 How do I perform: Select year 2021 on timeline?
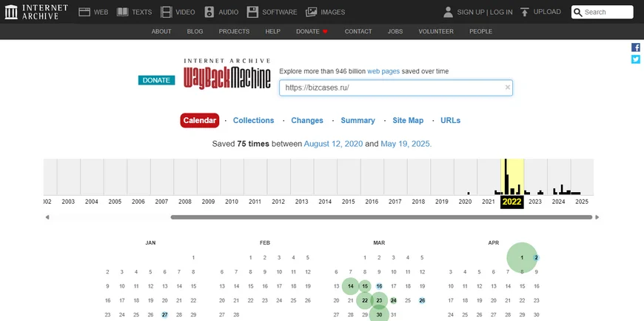(x=489, y=202)
